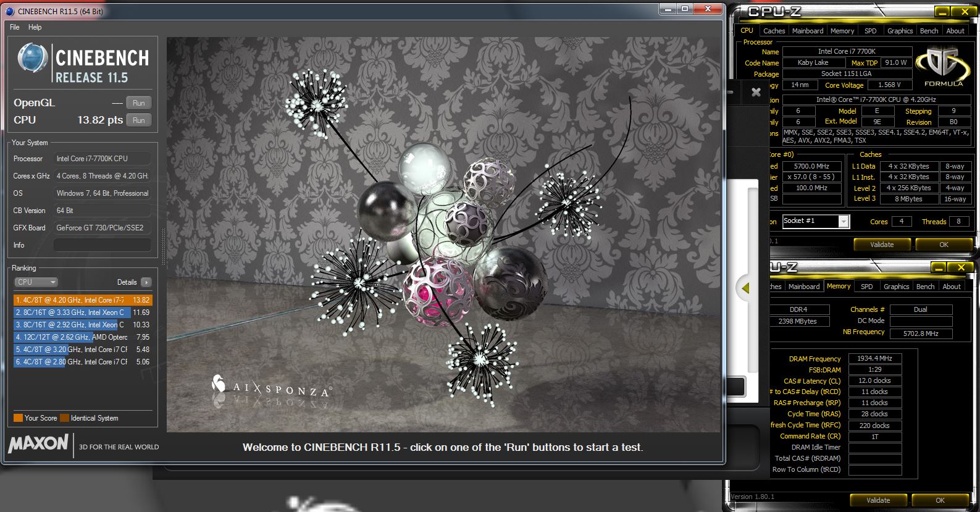
Task: Click the multiplier value x 57.0 (8 - 55)
Action: (811, 177)
